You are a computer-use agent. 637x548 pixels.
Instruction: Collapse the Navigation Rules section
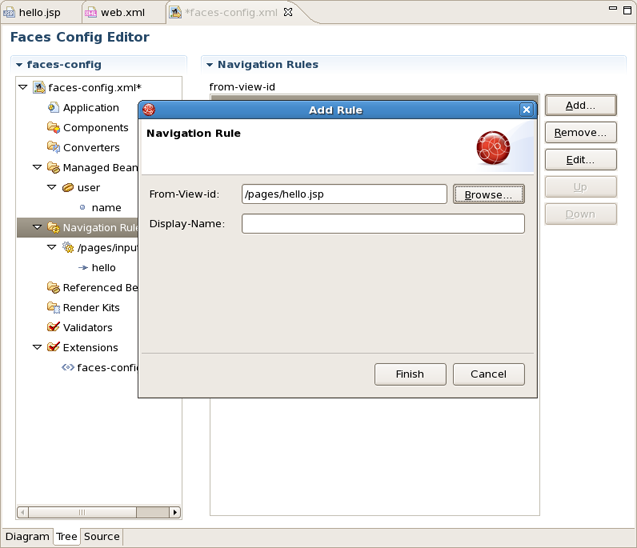tap(210, 65)
